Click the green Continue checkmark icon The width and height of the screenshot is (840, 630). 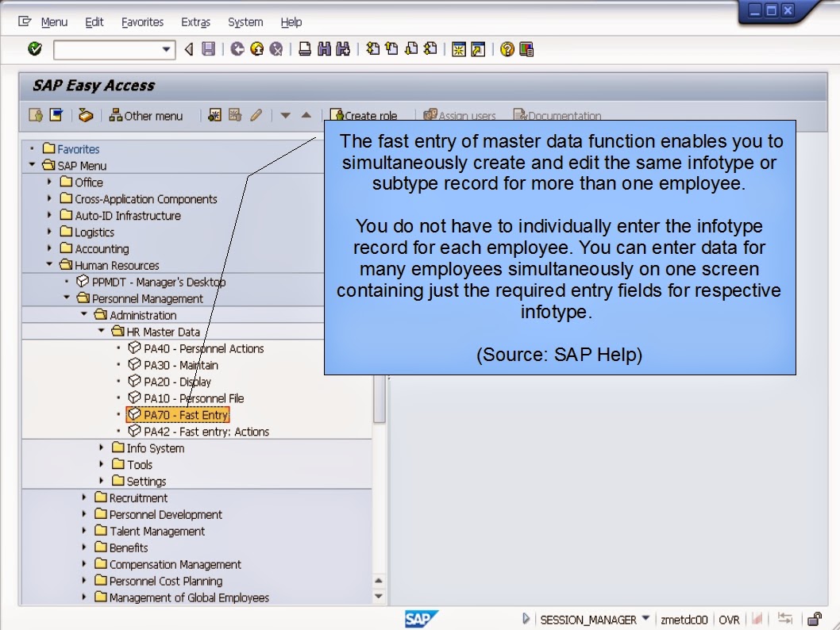click(x=33, y=49)
